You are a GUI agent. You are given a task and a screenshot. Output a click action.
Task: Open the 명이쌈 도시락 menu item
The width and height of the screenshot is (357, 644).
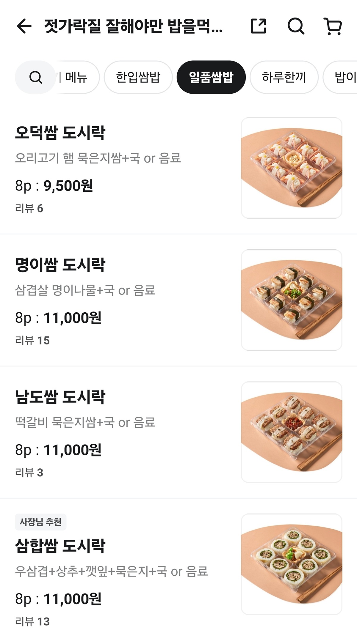(60, 265)
